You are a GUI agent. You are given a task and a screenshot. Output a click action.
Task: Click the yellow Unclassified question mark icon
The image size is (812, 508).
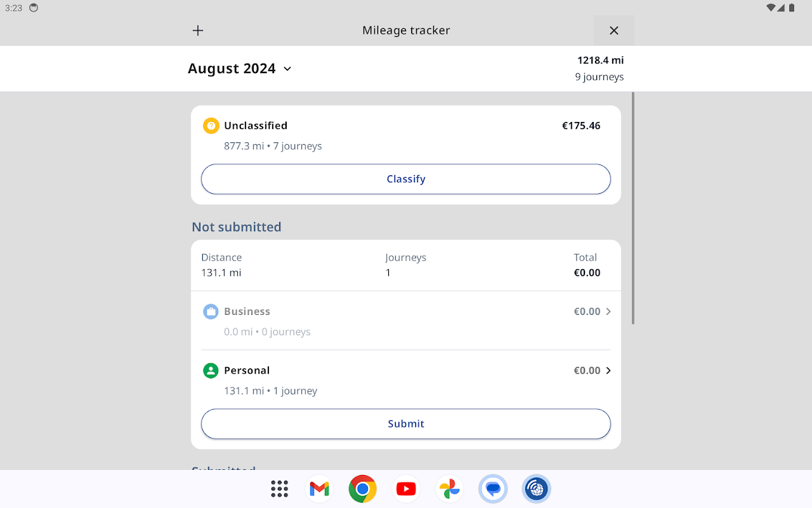click(x=211, y=126)
